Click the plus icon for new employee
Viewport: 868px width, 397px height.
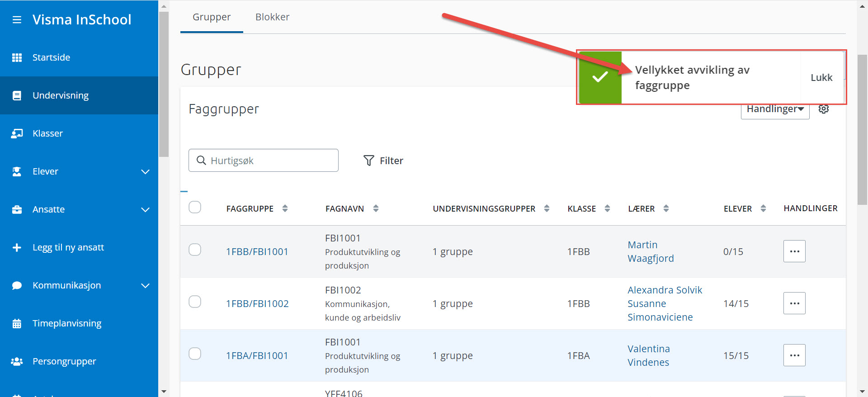click(17, 247)
